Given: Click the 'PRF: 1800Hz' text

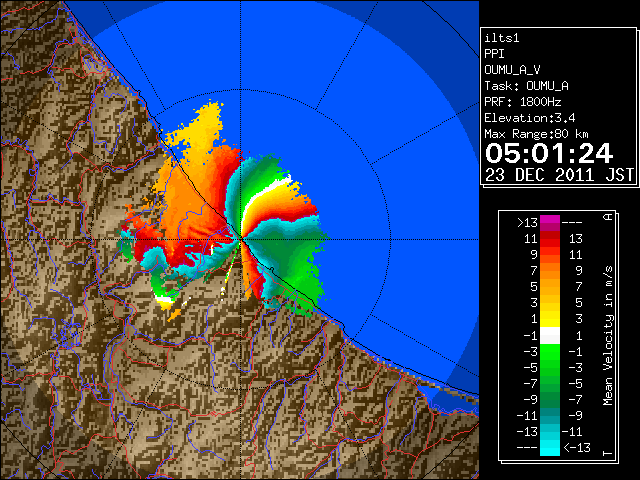Looking at the screenshot, I should coord(523,102).
